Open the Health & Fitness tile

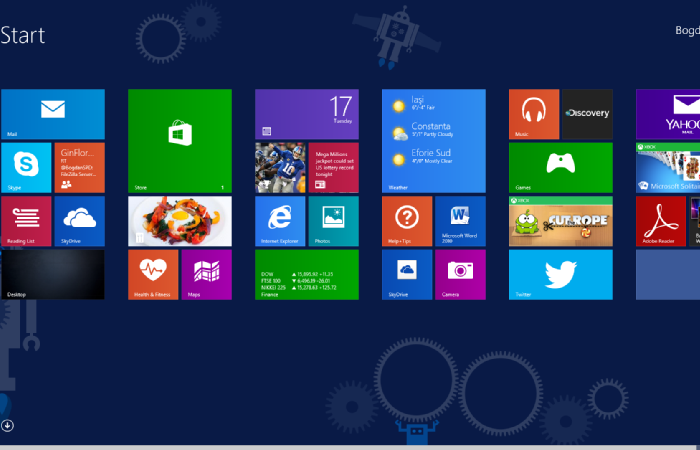point(153,275)
